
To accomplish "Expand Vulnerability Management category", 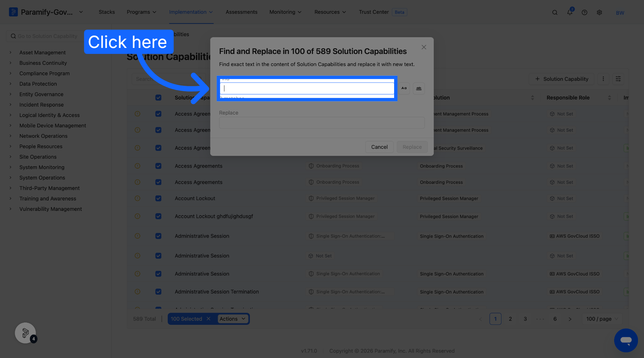I will coord(10,209).
